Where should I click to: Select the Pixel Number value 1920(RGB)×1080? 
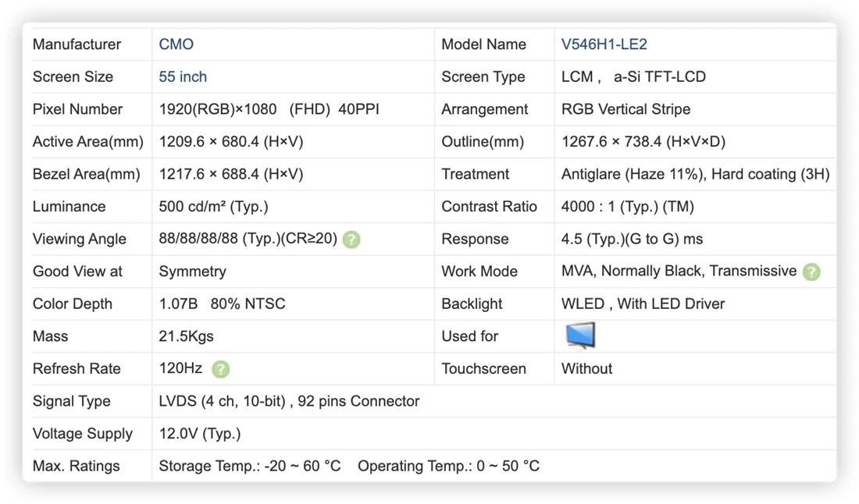(218, 109)
